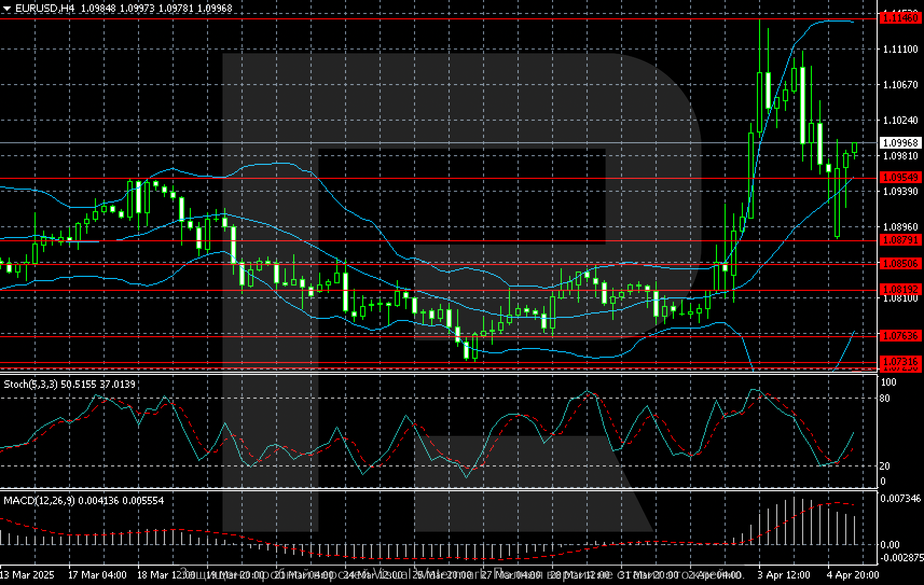Open the chart menu triangle beside EURUSD,H4

click(6, 9)
